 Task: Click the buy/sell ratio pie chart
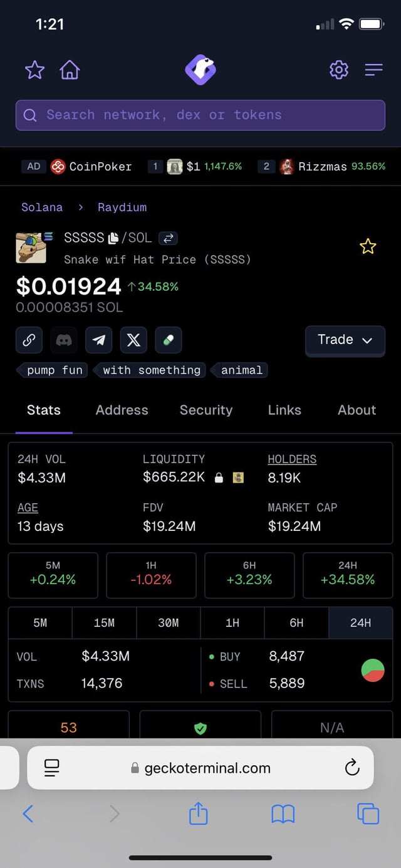coord(373,670)
